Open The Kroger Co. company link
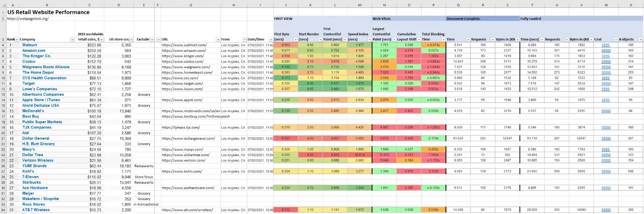Screen dimensions: 644x214 36,56
